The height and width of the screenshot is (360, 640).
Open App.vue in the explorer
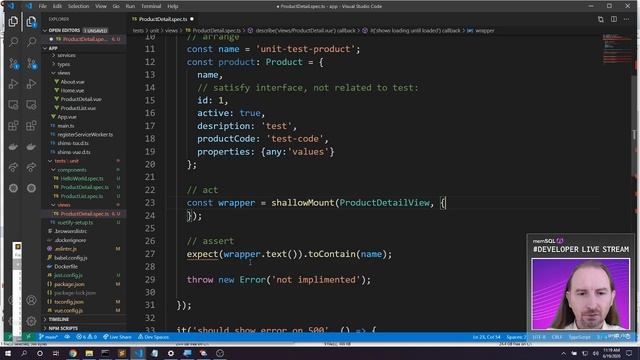(67, 117)
